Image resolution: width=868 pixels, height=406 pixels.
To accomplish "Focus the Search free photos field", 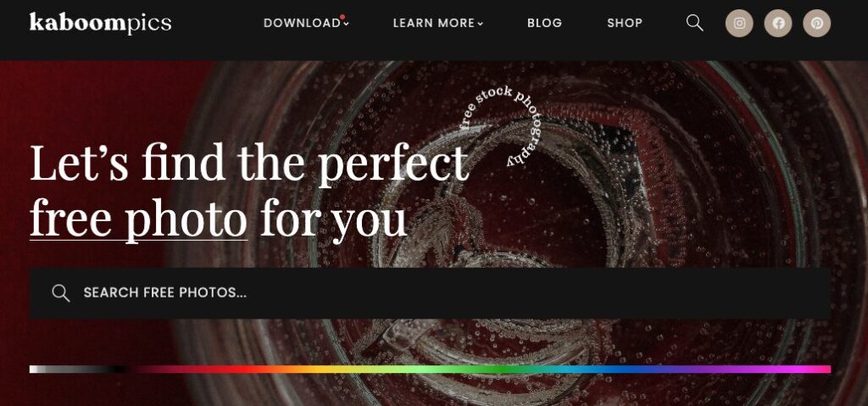I will coord(430,293).
